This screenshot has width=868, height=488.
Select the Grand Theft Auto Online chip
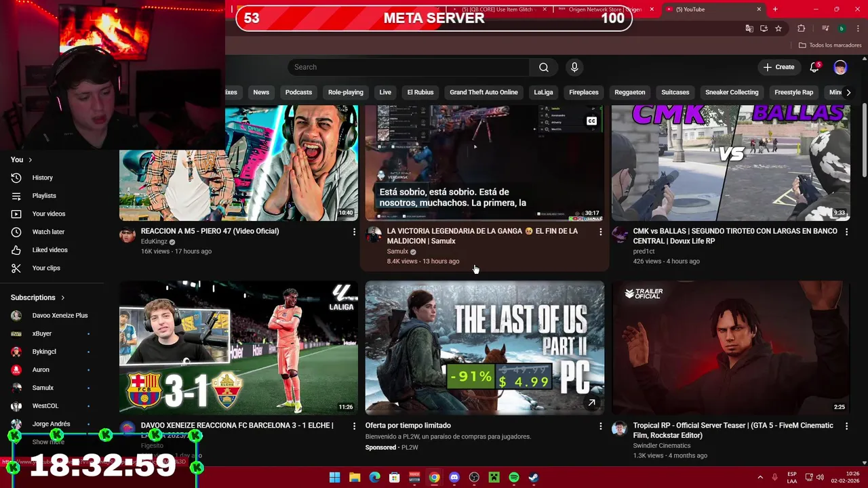pos(484,92)
